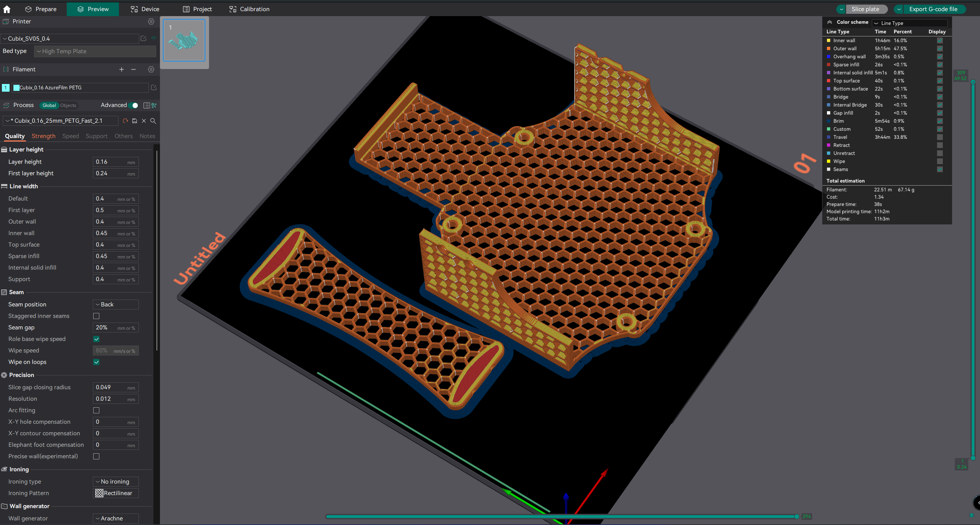Edit the AzureFilm PETG filament preset

[154, 87]
